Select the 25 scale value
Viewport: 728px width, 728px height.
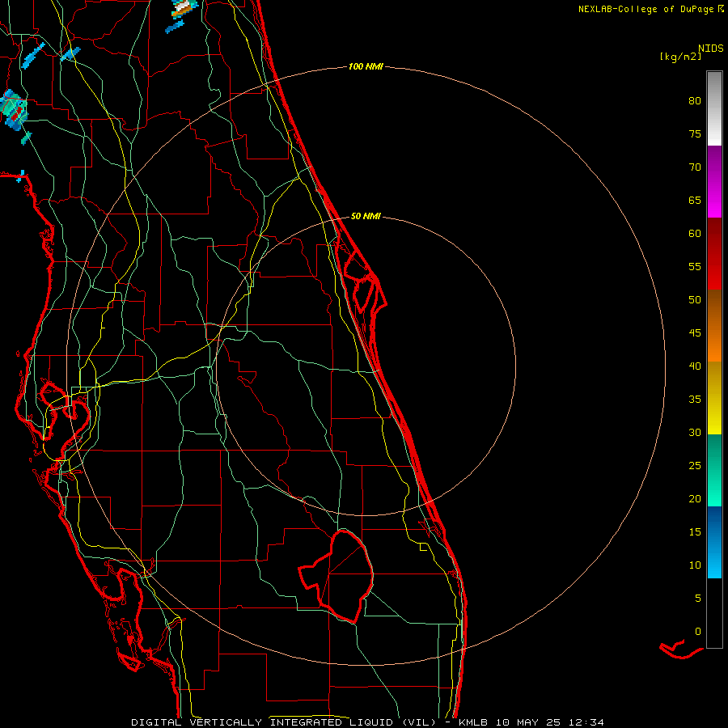[x=695, y=466]
